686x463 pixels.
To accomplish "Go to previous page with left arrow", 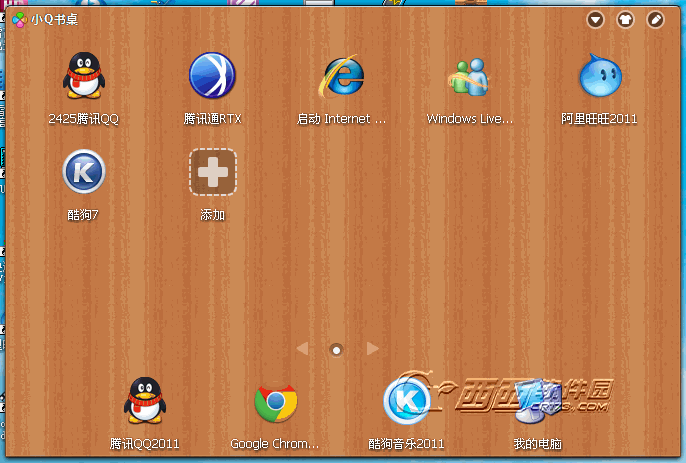I will coord(302,349).
